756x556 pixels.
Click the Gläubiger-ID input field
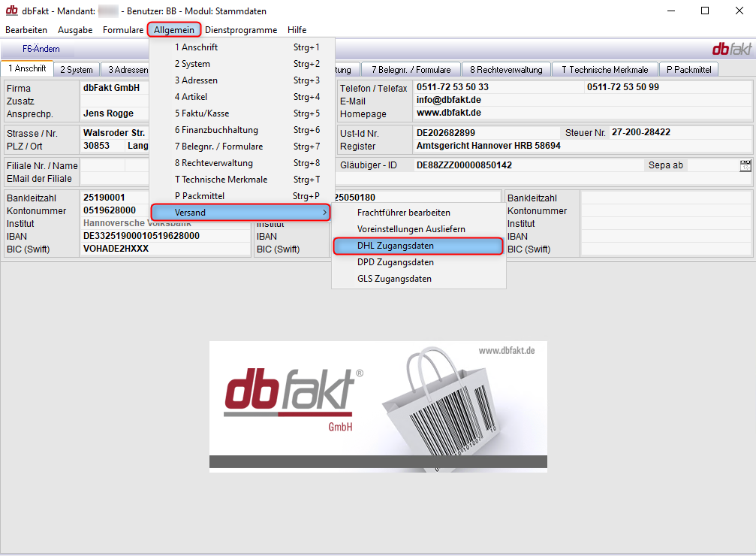(526, 165)
